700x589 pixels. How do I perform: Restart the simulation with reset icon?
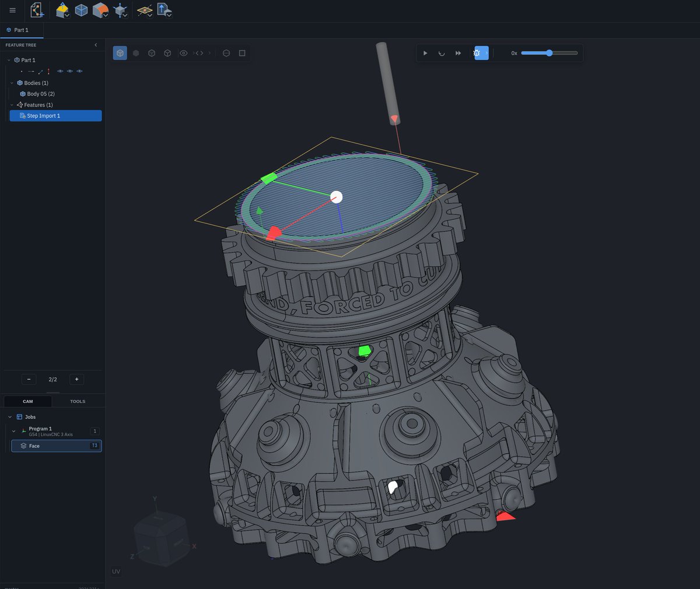(x=442, y=53)
